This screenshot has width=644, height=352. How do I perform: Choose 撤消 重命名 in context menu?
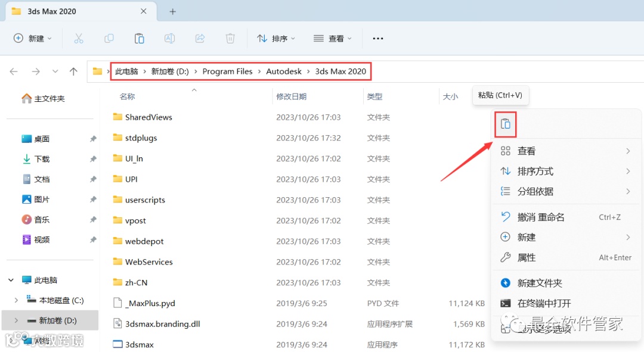pos(565,217)
